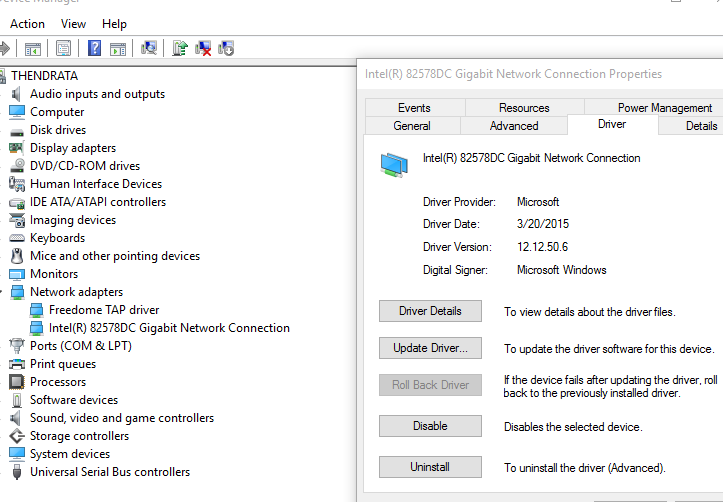Viewport: 723px width, 502px height.
Task: Click the Human Interface Devices icon
Action: tap(17, 184)
